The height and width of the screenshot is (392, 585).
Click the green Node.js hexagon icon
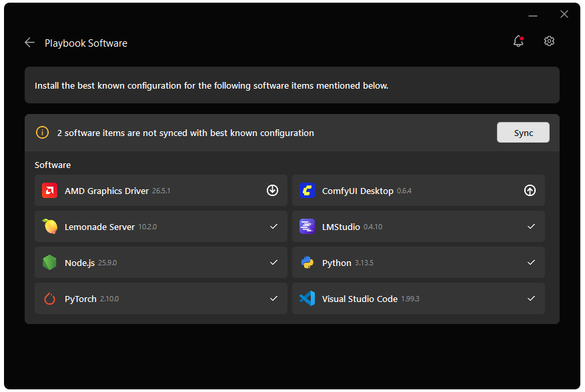49,263
